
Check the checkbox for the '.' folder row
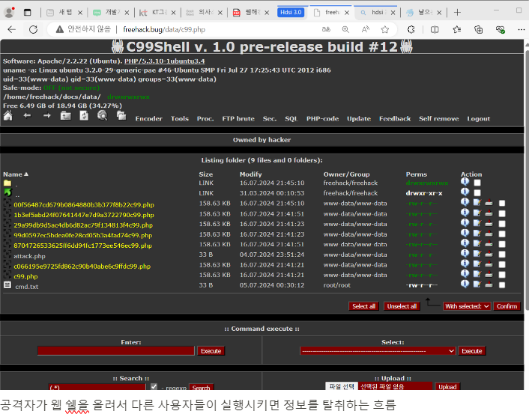(477, 183)
